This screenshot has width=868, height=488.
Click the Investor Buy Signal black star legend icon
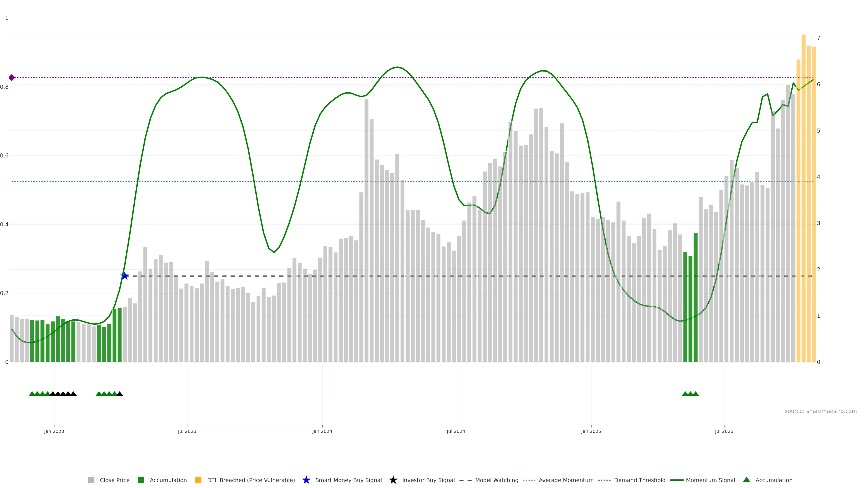coord(393,480)
